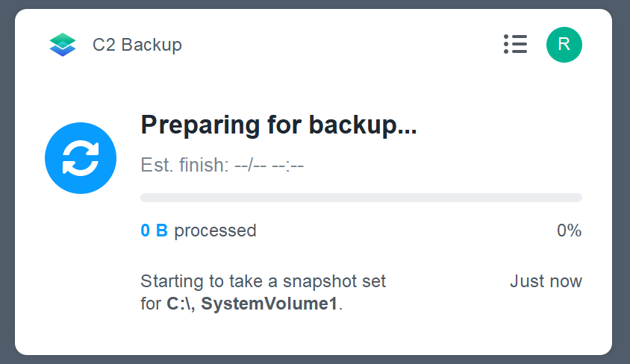Click the green top layer of the logo

coord(63,39)
